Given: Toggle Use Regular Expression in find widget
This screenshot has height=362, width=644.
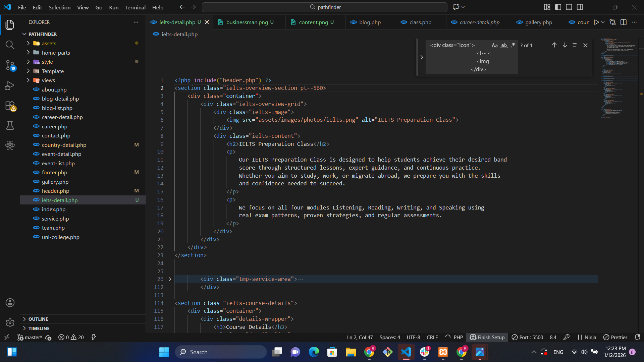Looking at the screenshot, I should (513, 45).
